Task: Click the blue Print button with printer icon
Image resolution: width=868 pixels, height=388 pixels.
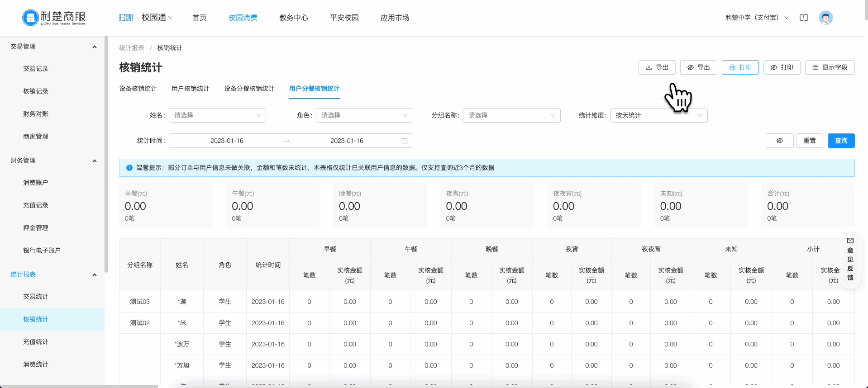Action: tap(740, 67)
